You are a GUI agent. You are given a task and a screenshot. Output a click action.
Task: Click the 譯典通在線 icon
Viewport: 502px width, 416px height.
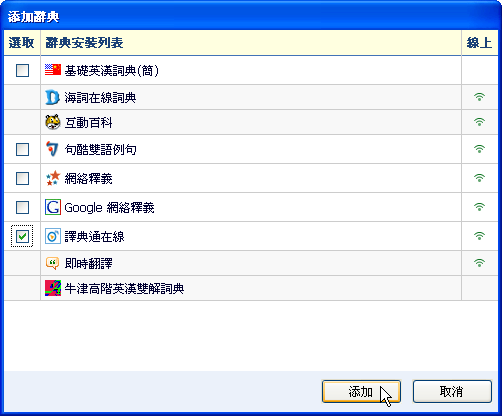[x=53, y=236]
